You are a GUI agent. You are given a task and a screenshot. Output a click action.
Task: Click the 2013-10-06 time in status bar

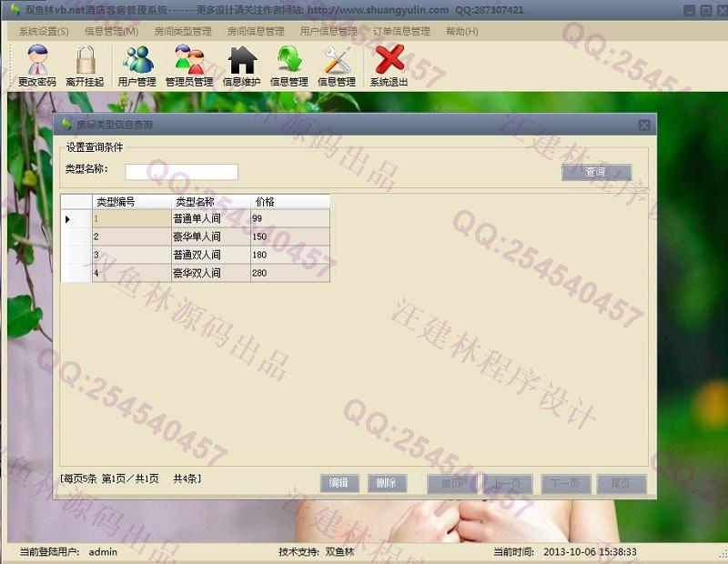click(x=590, y=552)
